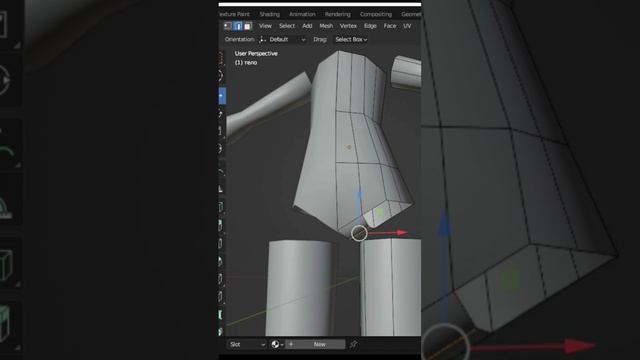Open the material Slot dropdown
This screenshot has height=360, width=640.
(x=247, y=344)
